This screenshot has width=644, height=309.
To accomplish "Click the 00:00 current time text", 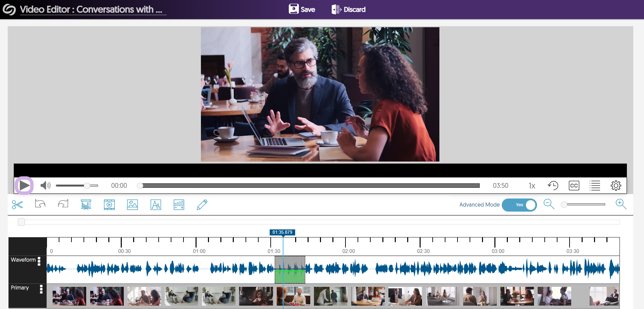I will [x=119, y=185].
